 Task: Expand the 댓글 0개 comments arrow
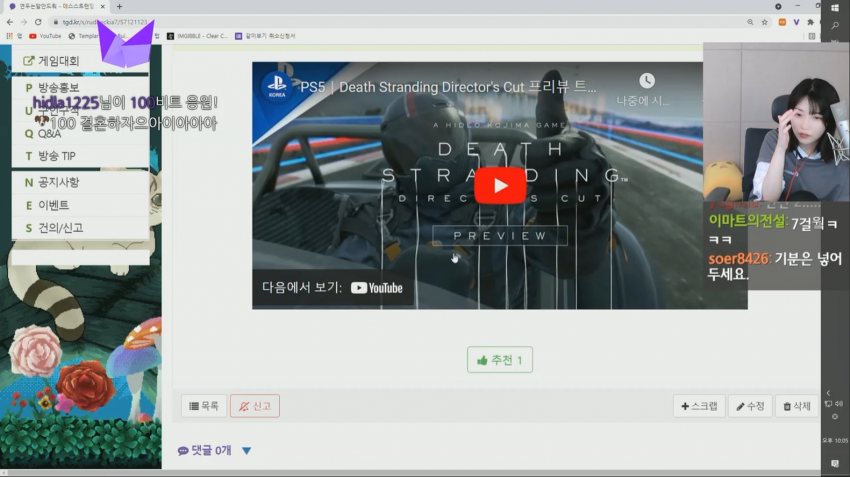pos(247,451)
